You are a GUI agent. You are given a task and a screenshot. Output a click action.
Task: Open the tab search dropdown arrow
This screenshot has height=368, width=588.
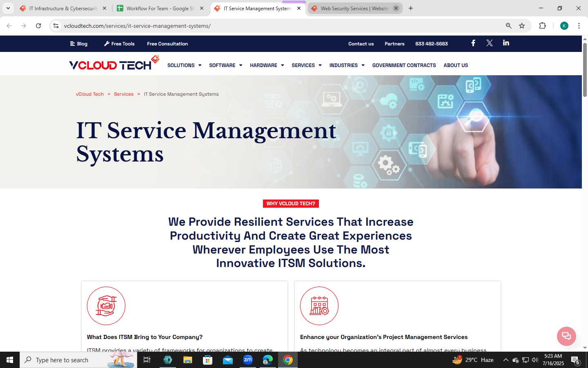coord(8,8)
